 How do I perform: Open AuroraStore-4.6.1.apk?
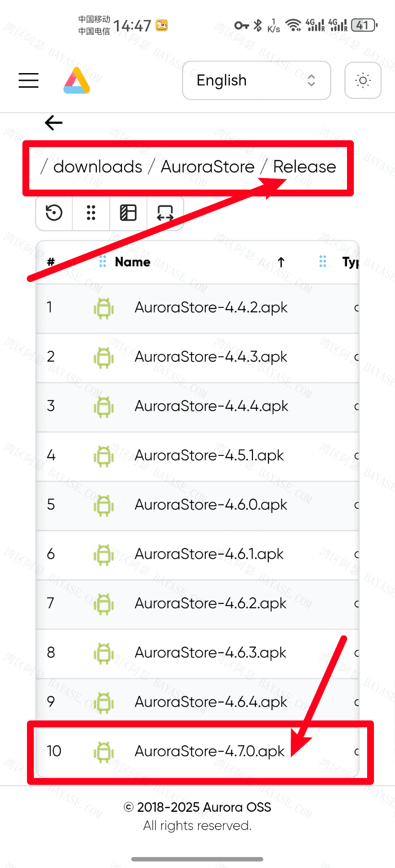click(x=209, y=554)
